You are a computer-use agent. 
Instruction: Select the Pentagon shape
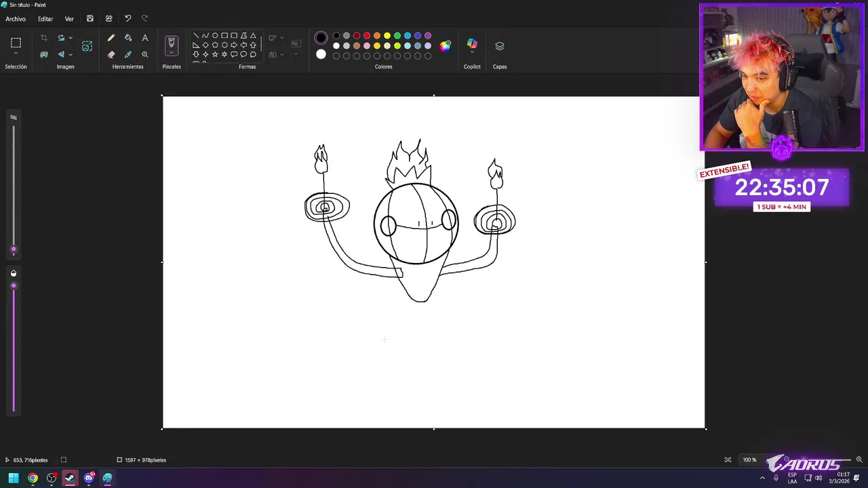(215, 45)
